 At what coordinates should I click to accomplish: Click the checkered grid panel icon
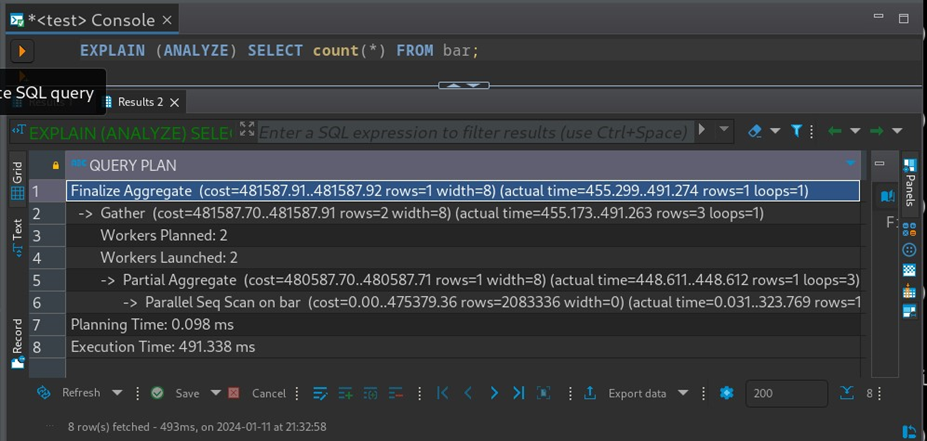click(x=910, y=270)
